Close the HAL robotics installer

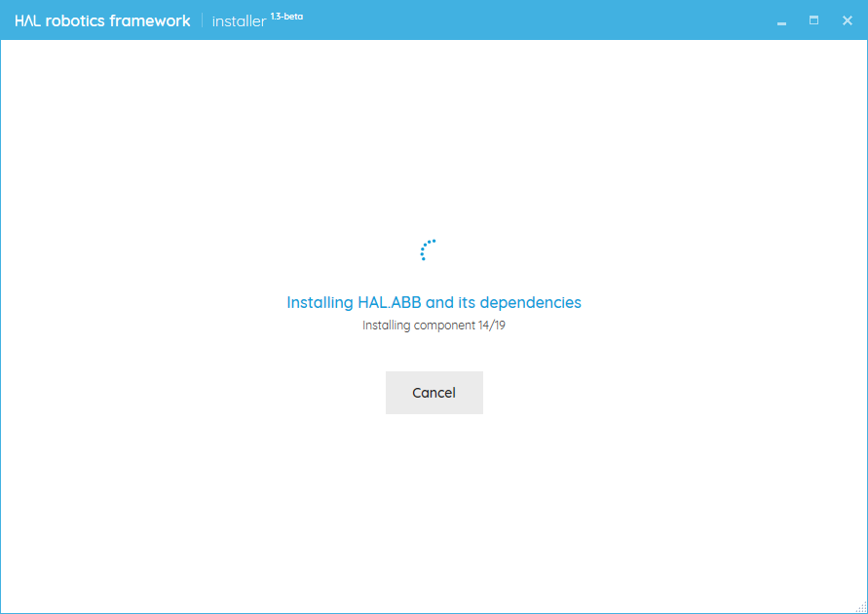(847, 20)
